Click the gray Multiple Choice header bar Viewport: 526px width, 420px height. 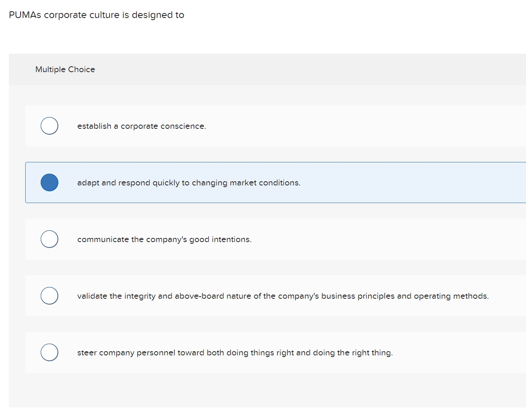tap(294, 70)
